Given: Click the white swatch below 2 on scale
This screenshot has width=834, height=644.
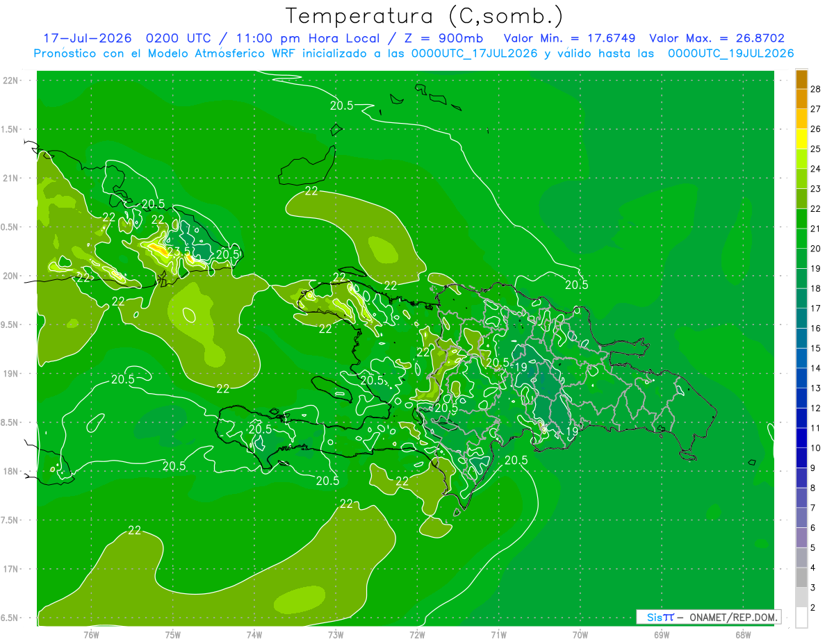Looking at the screenshot, I should [801, 618].
